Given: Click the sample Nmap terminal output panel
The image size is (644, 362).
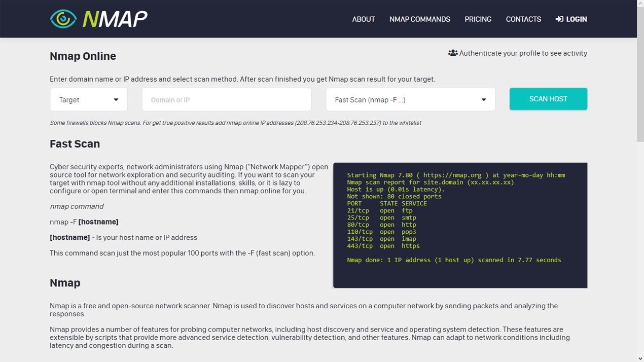Looking at the screenshot, I should 460,225.
